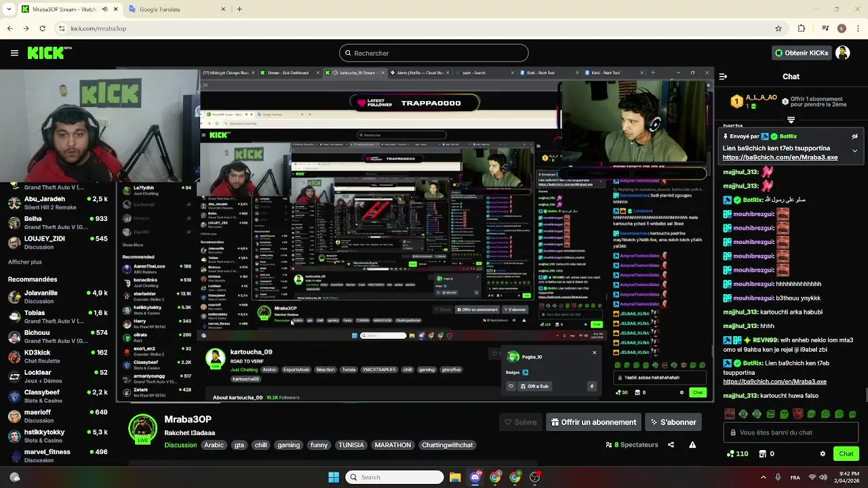Click the kick.com/mraba3op address bar
The width and height of the screenshot is (868, 488).
point(420,28)
